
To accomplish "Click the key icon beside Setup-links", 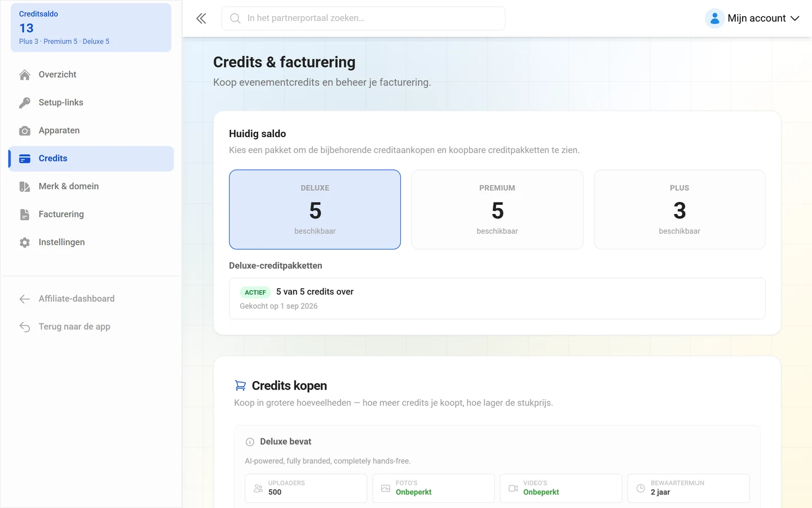I will pos(25,103).
